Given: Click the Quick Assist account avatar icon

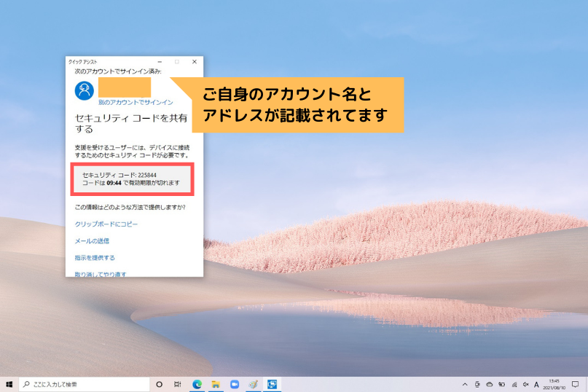Looking at the screenshot, I should coord(85,91).
